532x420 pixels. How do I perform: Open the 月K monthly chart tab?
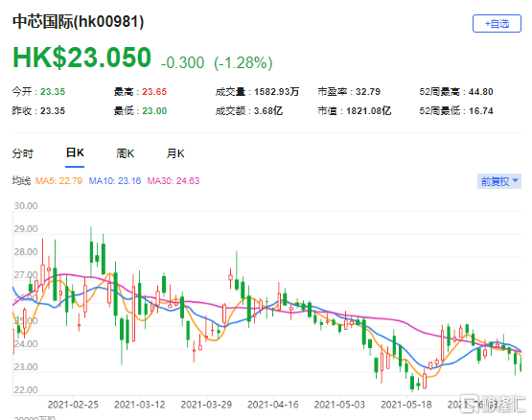175,153
